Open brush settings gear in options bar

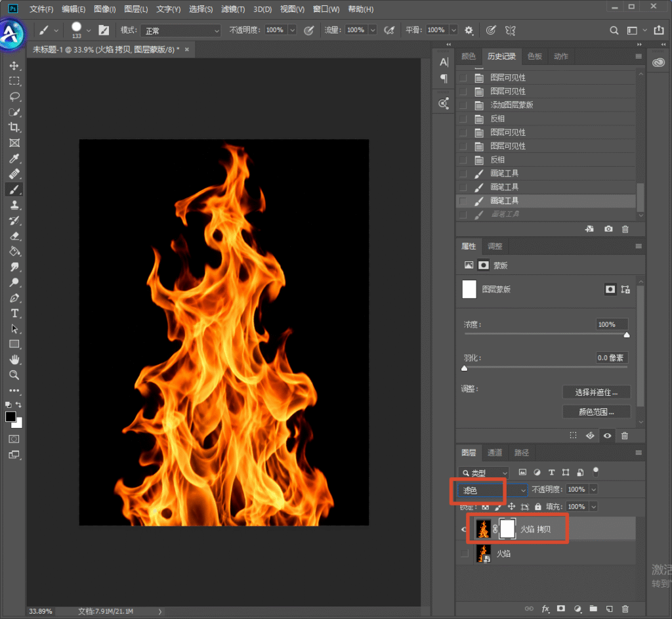(469, 30)
